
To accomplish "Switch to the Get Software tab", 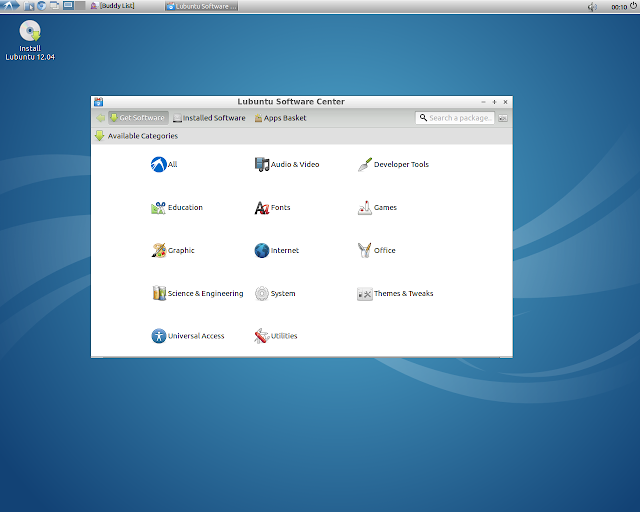I will coord(138,118).
